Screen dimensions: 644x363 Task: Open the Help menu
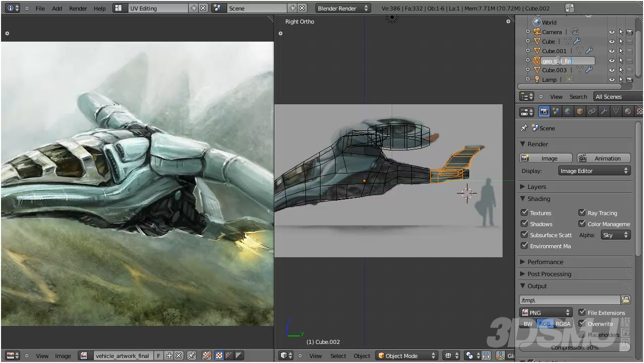click(100, 8)
